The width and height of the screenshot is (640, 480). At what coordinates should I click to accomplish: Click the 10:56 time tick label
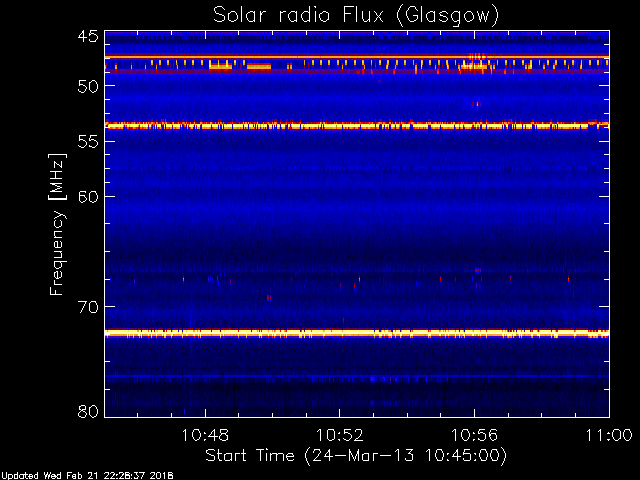coord(474,435)
